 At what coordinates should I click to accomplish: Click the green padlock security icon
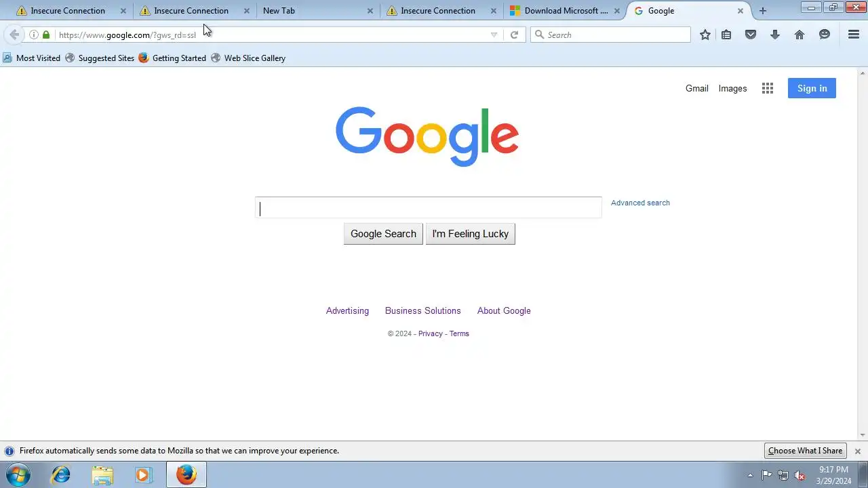[x=46, y=35]
